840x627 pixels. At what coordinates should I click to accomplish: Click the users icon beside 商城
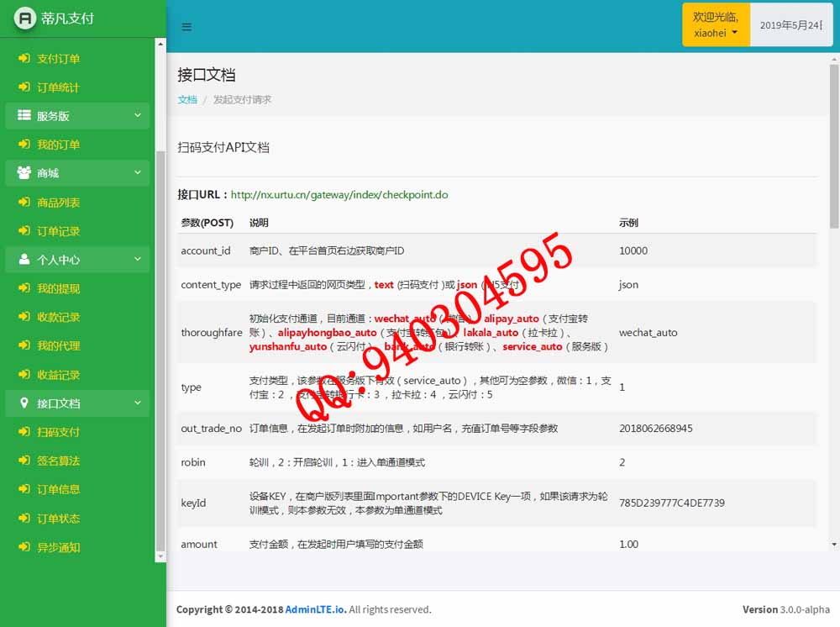tap(24, 173)
